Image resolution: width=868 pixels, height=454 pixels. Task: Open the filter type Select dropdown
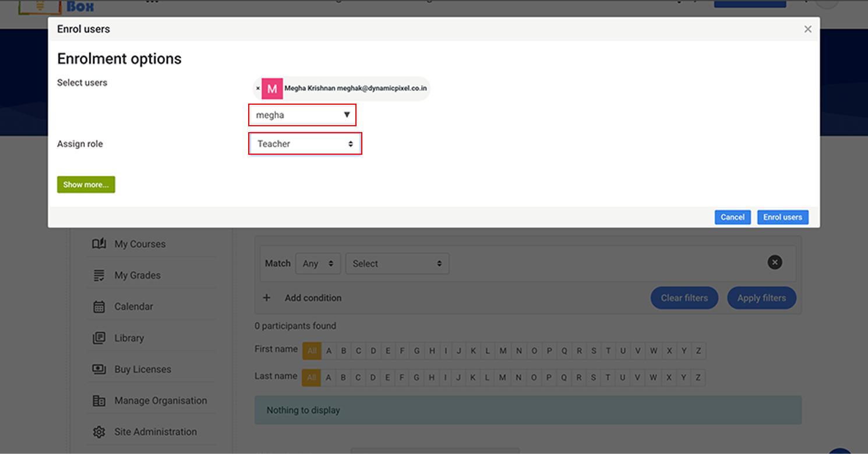397,264
